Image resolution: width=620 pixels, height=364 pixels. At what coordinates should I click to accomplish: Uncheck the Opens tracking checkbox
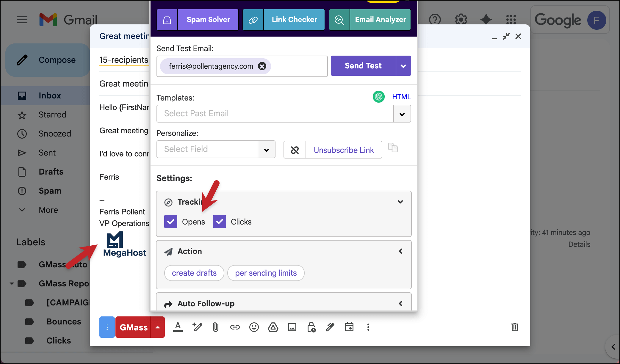(171, 222)
